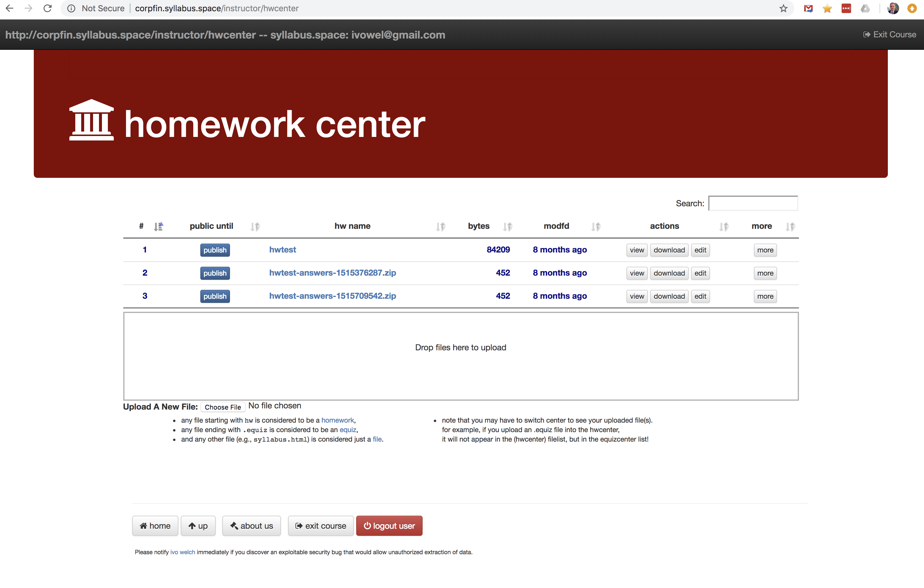This screenshot has height=588, width=924.
Task: Sort table by # column
Action: [x=158, y=226]
